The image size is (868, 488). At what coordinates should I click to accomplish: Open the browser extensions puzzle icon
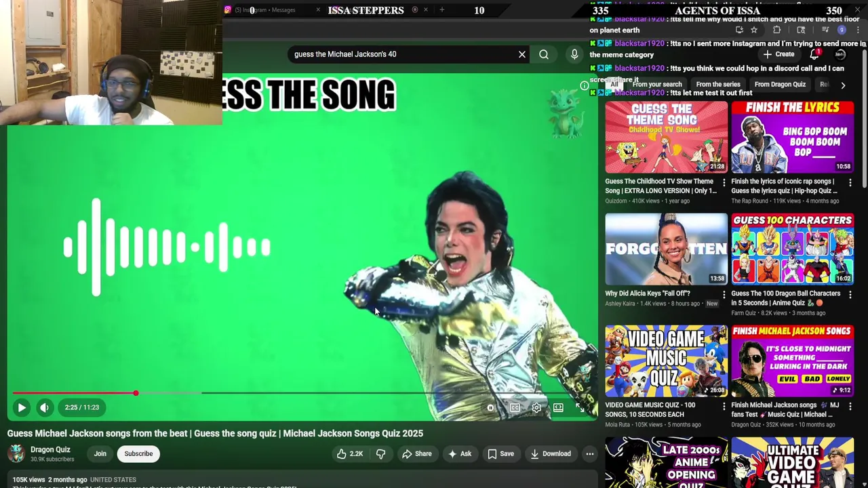[x=776, y=30]
